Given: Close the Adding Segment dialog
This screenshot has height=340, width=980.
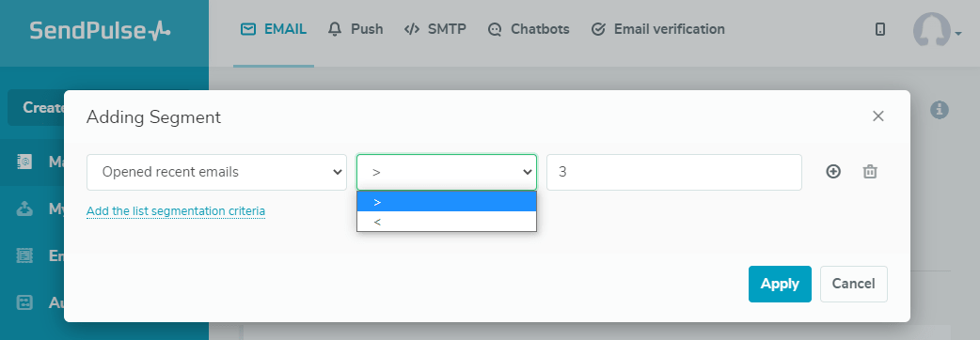Looking at the screenshot, I should pos(878,116).
